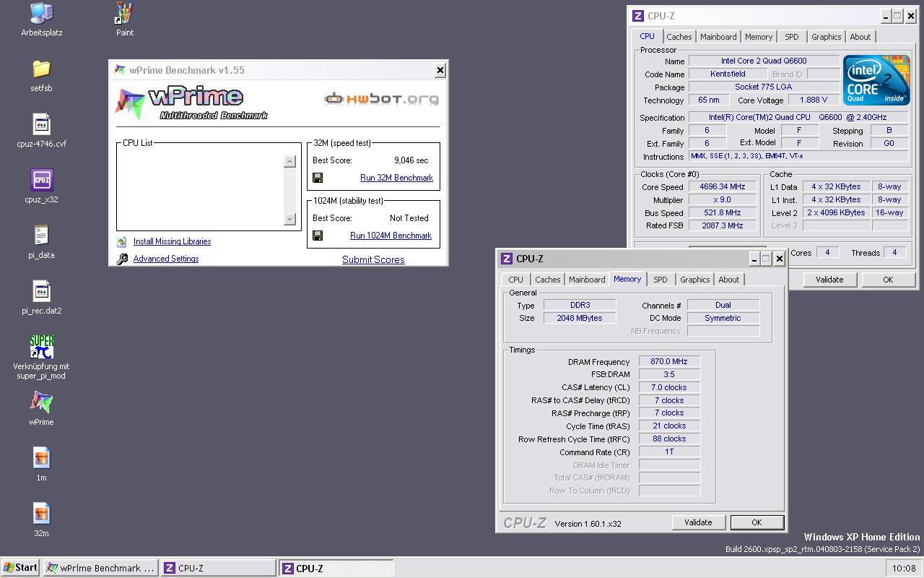Click the FSB:DRAM ratio field
Image resolution: width=924 pixels, height=578 pixels.
(x=669, y=374)
